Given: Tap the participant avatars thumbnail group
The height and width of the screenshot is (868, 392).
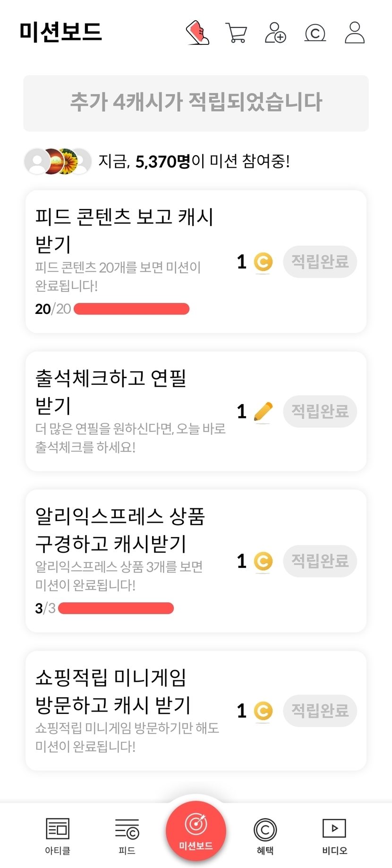Looking at the screenshot, I should click(x=58, y=162).
